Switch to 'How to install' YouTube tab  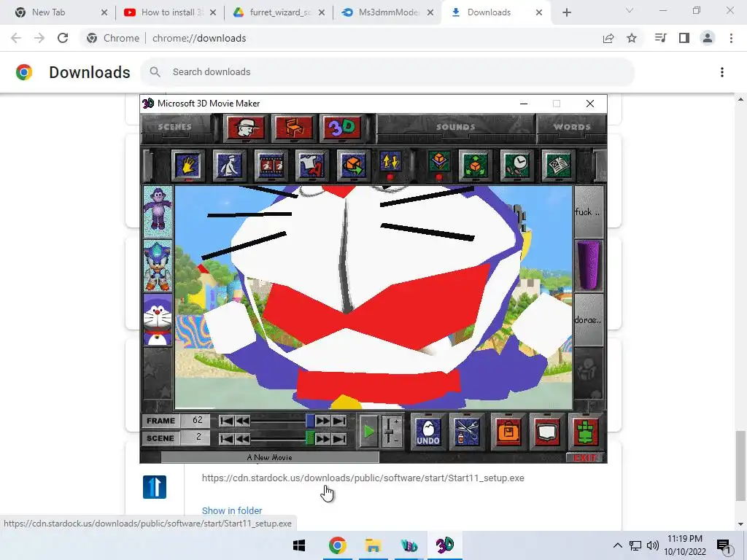pyautogui.click(x=169, y=12)
